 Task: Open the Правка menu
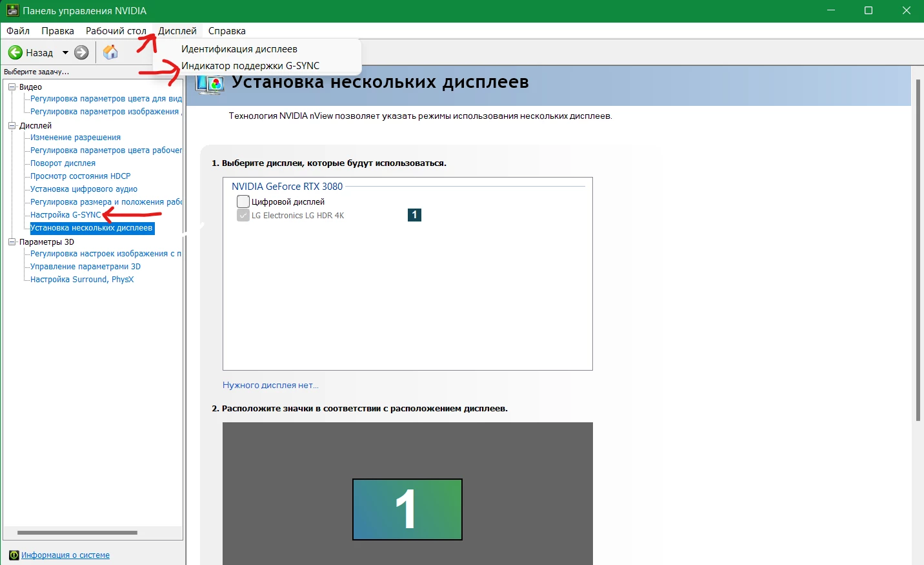point(57,31)
